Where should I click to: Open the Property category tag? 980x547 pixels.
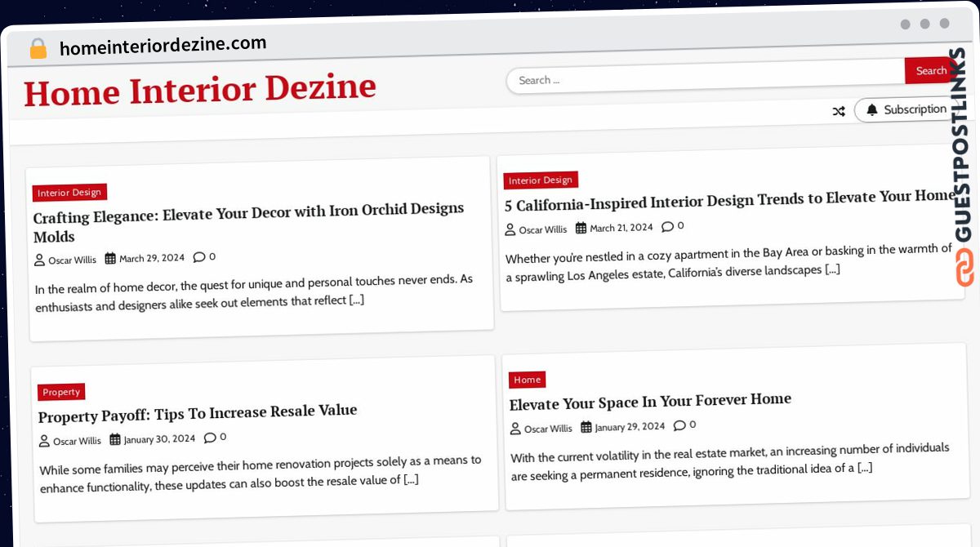tap(61, 392)
